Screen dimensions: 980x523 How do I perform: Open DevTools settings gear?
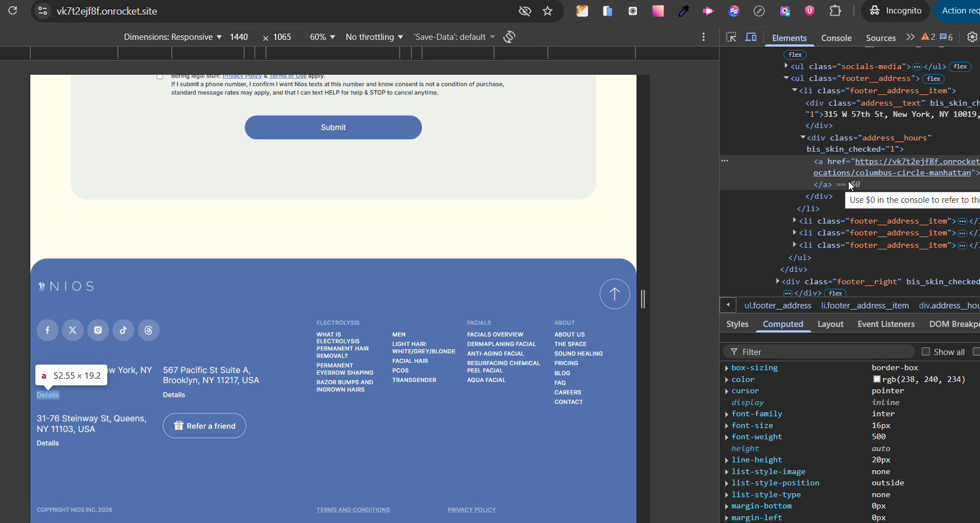point(972,37)
